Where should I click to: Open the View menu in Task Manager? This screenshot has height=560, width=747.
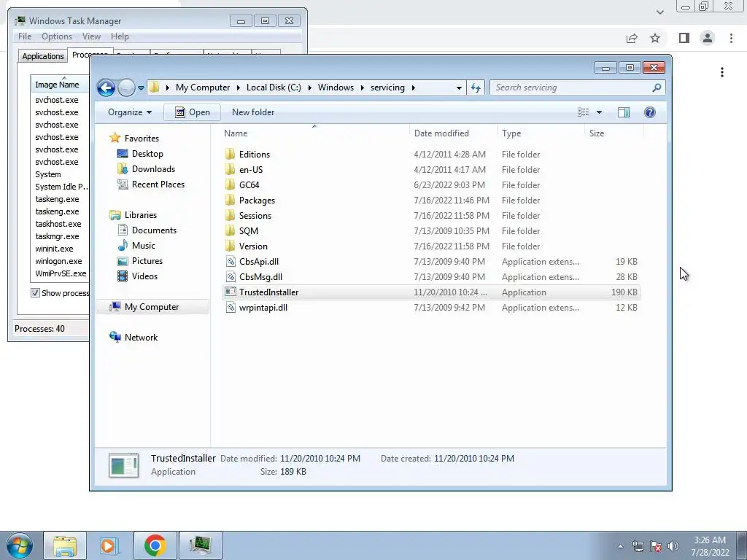pyautogui.click(x=91, y=36)
